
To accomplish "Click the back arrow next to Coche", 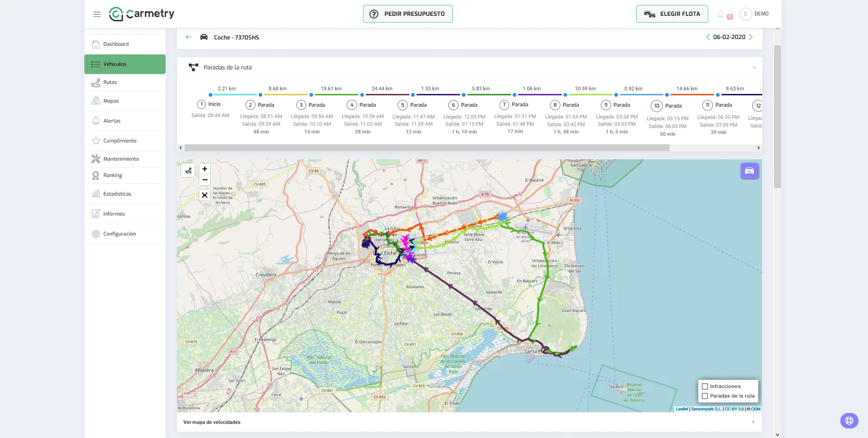I will 189,37.
